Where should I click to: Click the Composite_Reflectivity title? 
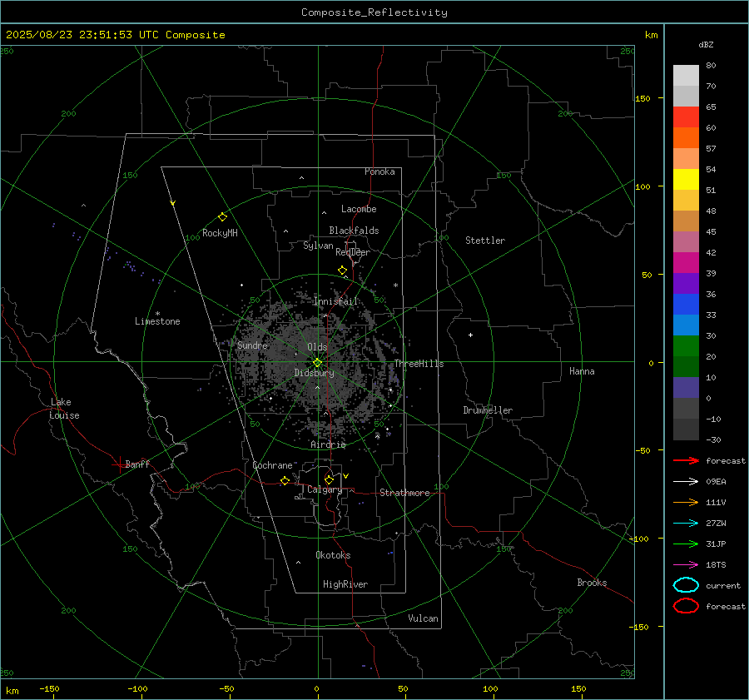(374, 12)
